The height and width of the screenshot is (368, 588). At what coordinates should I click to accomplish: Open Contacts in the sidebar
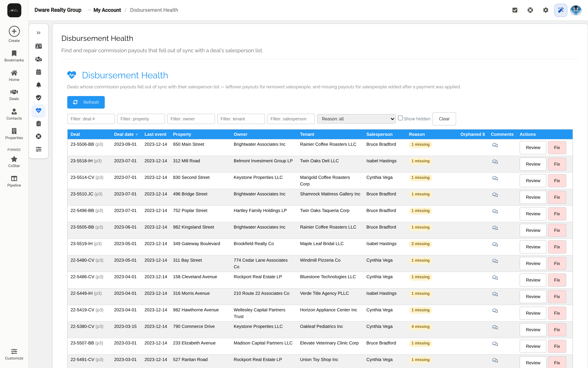coord(14,114)
